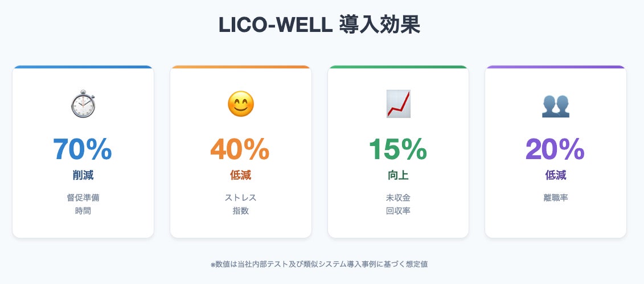Screen dimensions: 644x284
Task: Click the smiling face emoji icon
Action: (240, 104)
